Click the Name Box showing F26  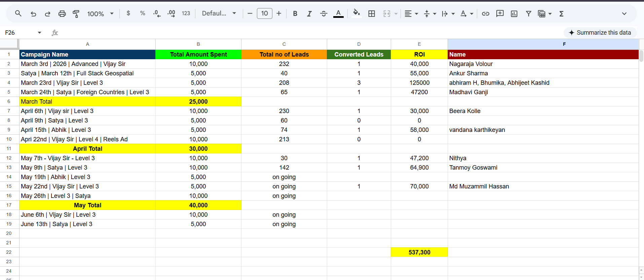click(x=18, y=33)
